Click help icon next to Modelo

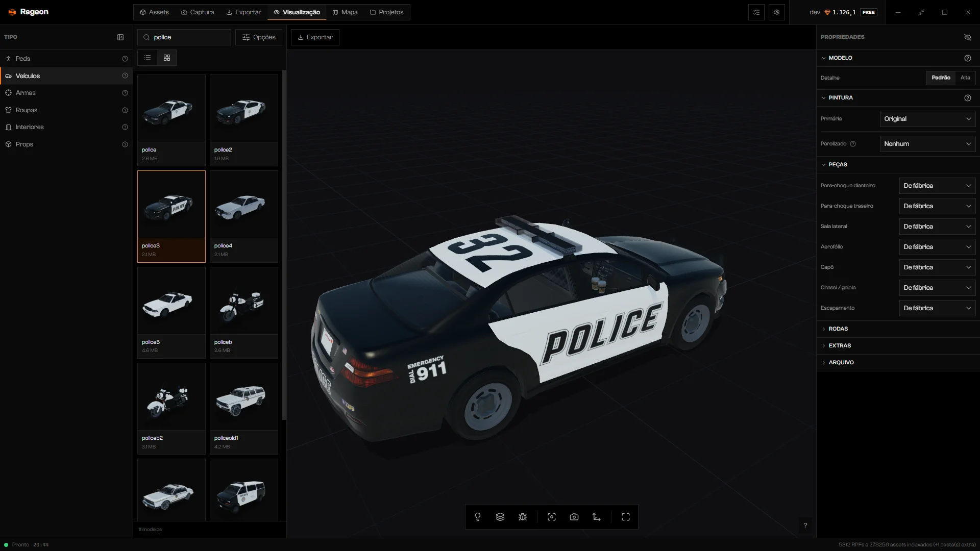click(968, 58)
